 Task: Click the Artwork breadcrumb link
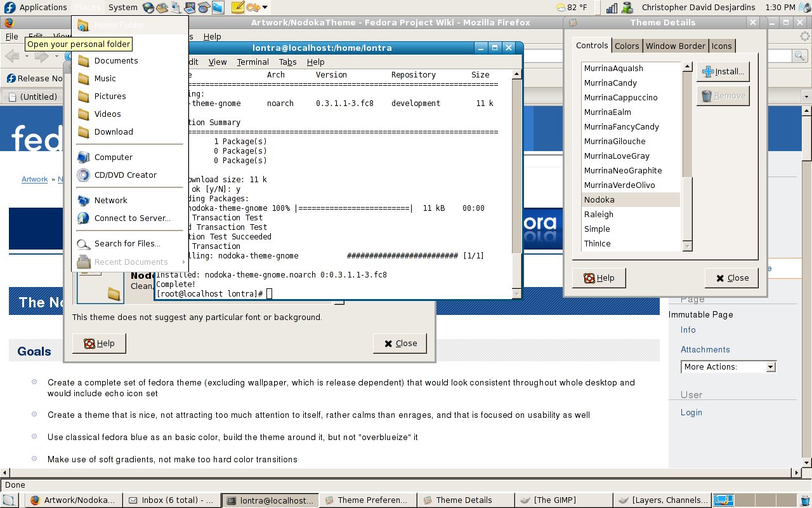34,179
